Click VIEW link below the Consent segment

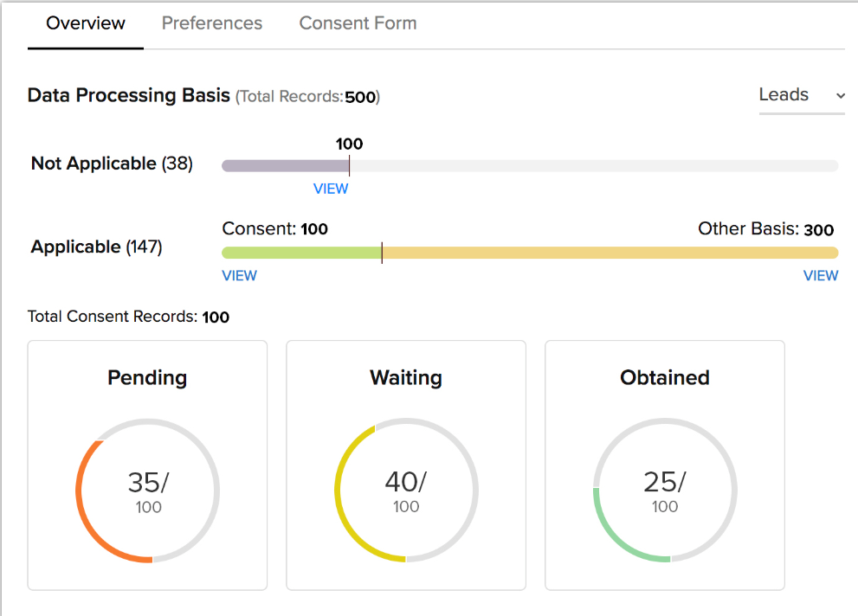click(240, 276)
